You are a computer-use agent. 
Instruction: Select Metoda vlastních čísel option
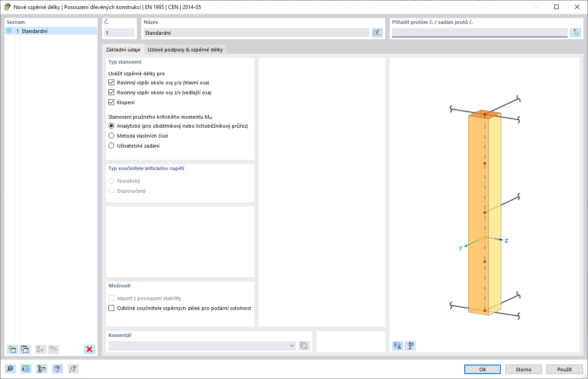pos(112,136)
